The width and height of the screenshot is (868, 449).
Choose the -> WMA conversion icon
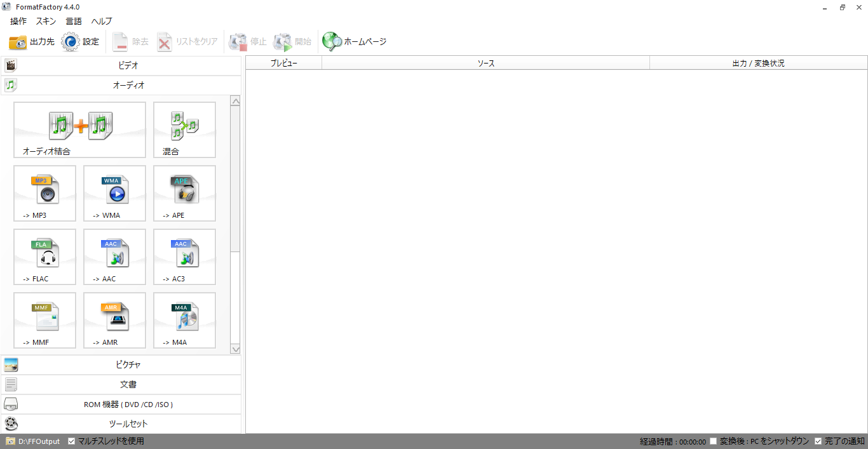[x=114, y=193]
